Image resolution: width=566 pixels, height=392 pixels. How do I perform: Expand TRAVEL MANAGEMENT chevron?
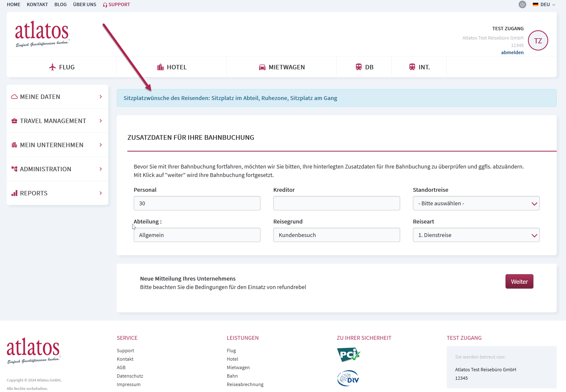click(x=101, y=121)
